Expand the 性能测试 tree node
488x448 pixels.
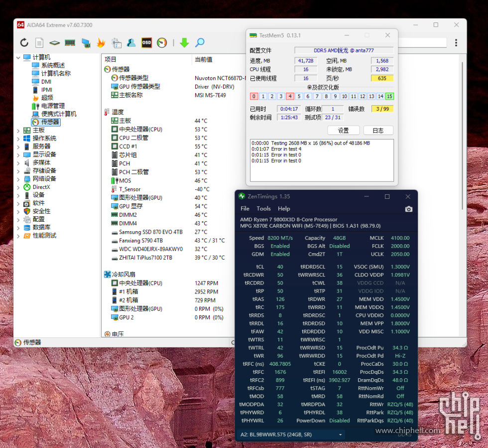(x=18, y=236)
